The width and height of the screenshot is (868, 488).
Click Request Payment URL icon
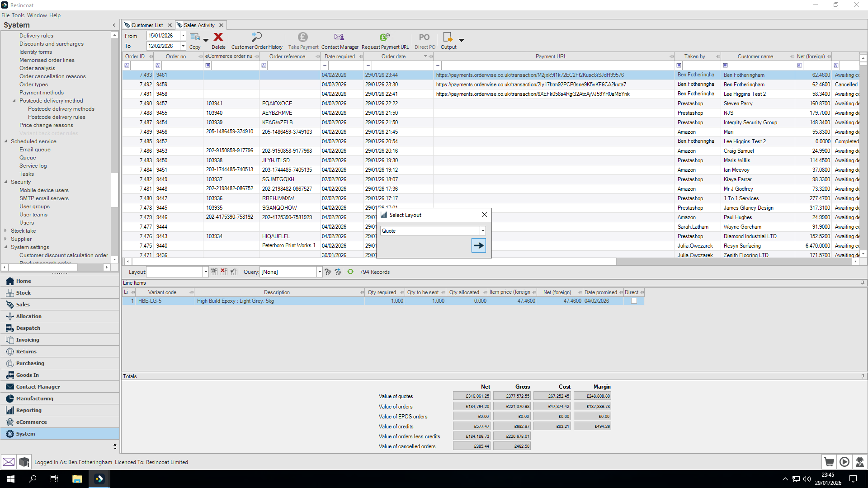pyautogui.click(x=385, y=37)
